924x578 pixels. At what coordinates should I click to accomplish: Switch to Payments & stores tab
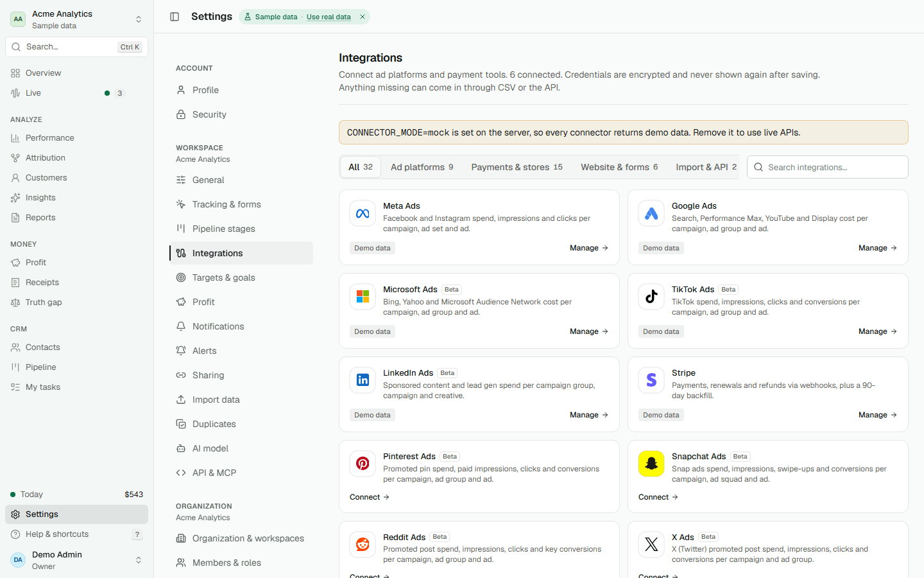pos(517,167)
